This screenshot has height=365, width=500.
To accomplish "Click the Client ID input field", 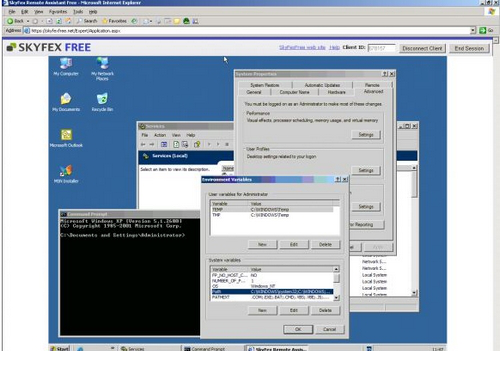I will coord(382,48).
